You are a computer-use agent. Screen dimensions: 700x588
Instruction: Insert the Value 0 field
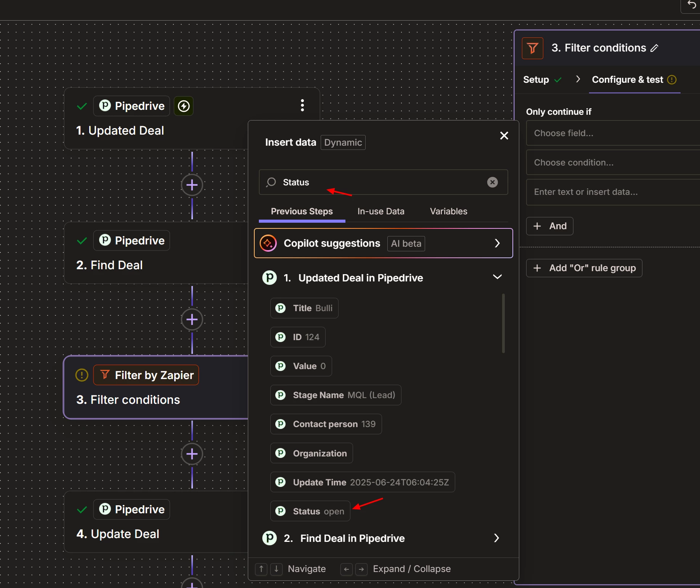click(301, 366)
